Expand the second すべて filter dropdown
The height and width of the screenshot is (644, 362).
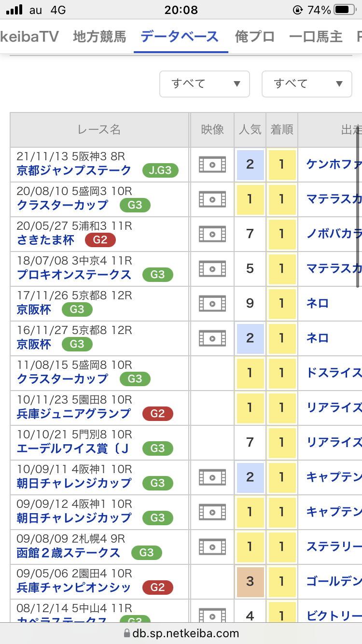pos(306,84)
